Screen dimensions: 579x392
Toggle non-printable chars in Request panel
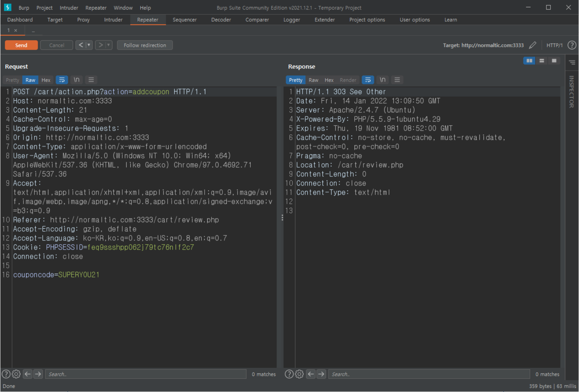pos(76,80)
